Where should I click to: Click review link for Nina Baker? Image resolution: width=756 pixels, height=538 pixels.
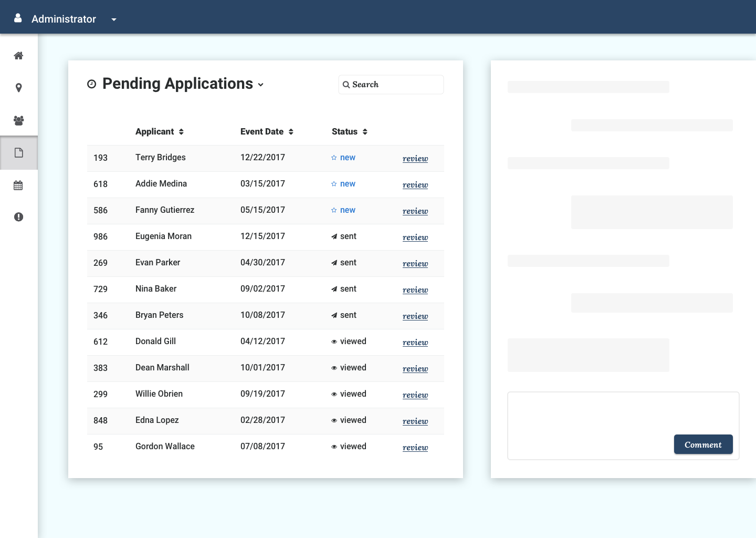pyautogui.click(x=415, y=290)
